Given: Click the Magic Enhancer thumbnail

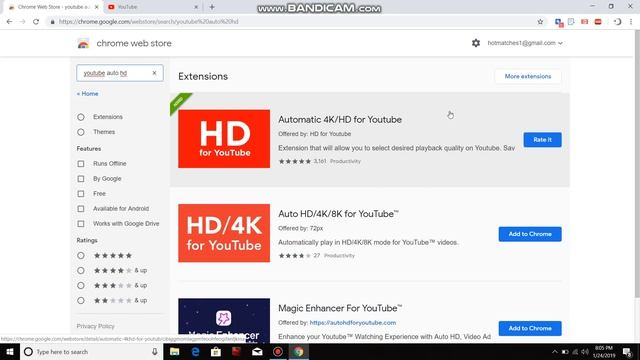Looking at the screenshot, I should click(224, 320).
